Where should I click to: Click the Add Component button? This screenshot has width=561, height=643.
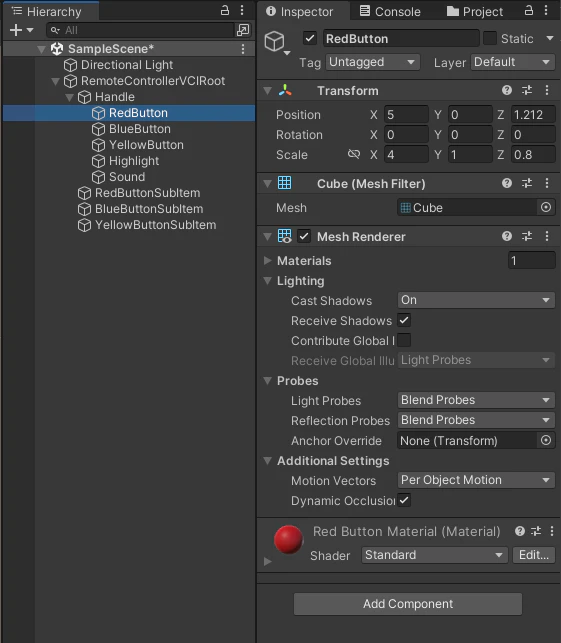(408, 604)
